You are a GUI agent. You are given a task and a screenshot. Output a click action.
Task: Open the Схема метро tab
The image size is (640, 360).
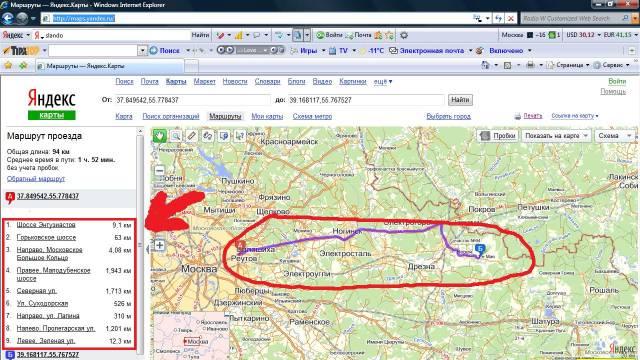[x=312, y=116]
